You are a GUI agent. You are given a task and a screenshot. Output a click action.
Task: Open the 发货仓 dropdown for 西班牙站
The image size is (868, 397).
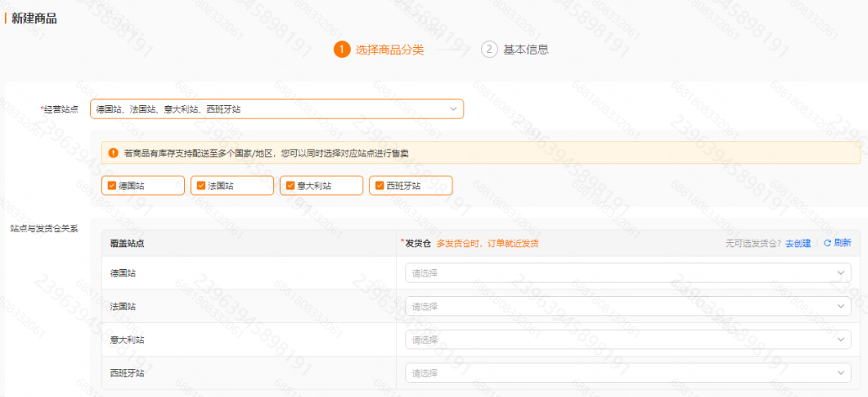(628, 373)
